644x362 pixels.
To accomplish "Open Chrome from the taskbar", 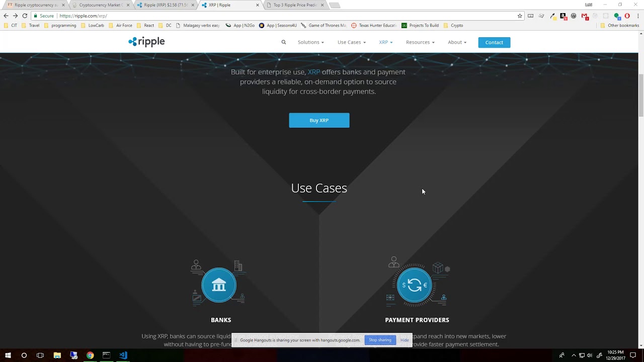I will (x=90, y=355).
